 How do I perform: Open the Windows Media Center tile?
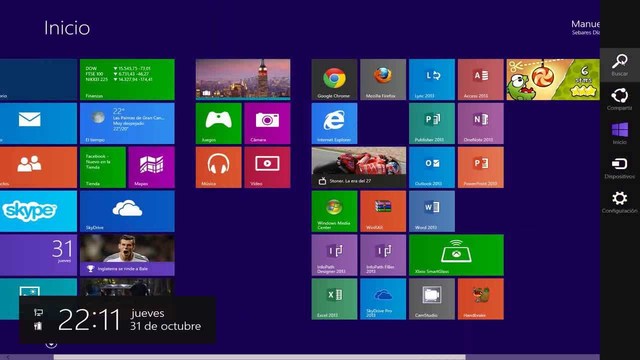point(334,211)
